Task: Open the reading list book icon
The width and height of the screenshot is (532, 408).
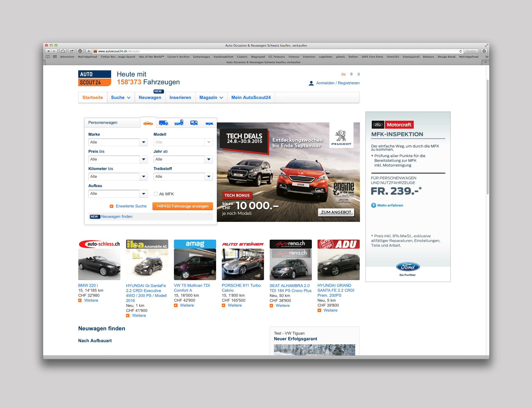Action: (x=48, y=57)
